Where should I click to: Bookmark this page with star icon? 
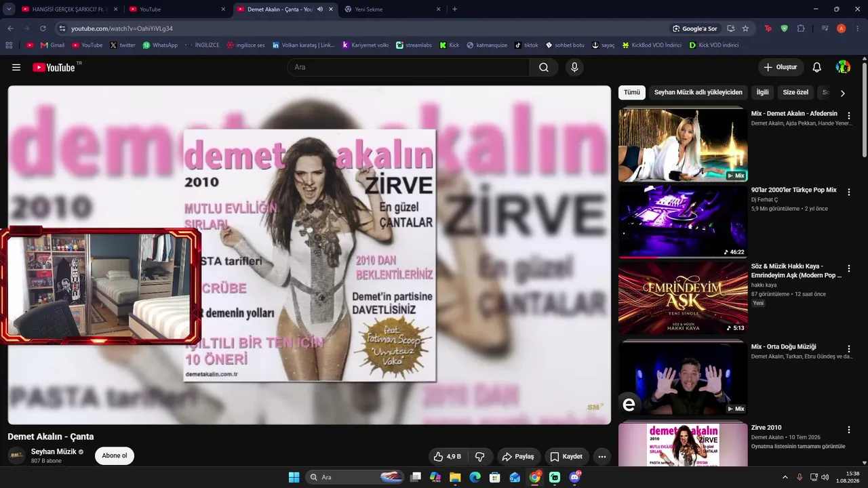point(745,28)
